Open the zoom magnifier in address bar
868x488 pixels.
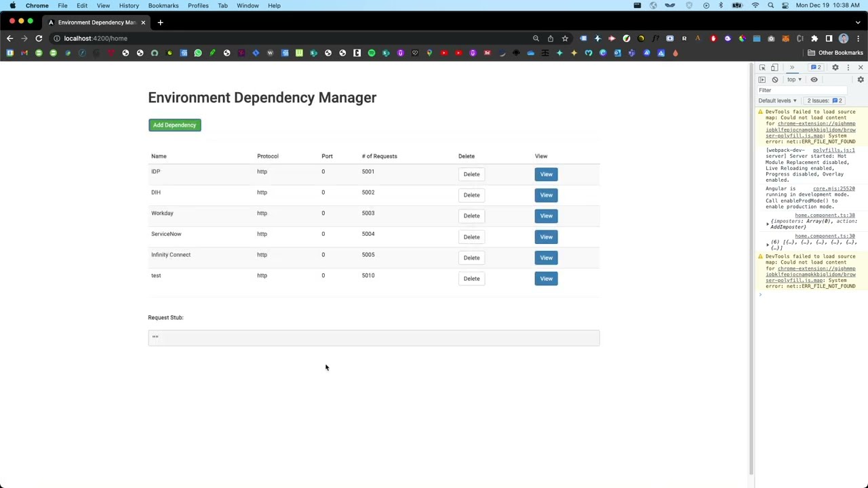click(x=536, y=39)
